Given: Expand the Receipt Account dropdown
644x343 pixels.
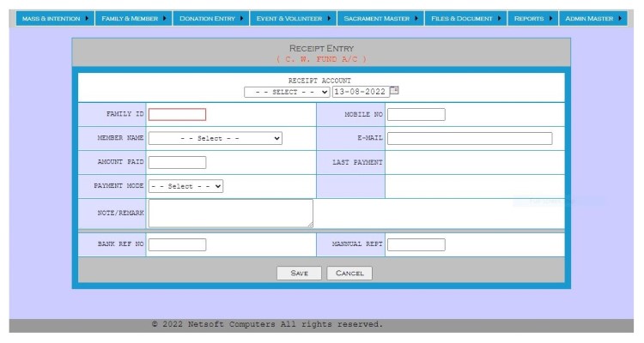Looking at the screenshot, I should coord(287,92).
